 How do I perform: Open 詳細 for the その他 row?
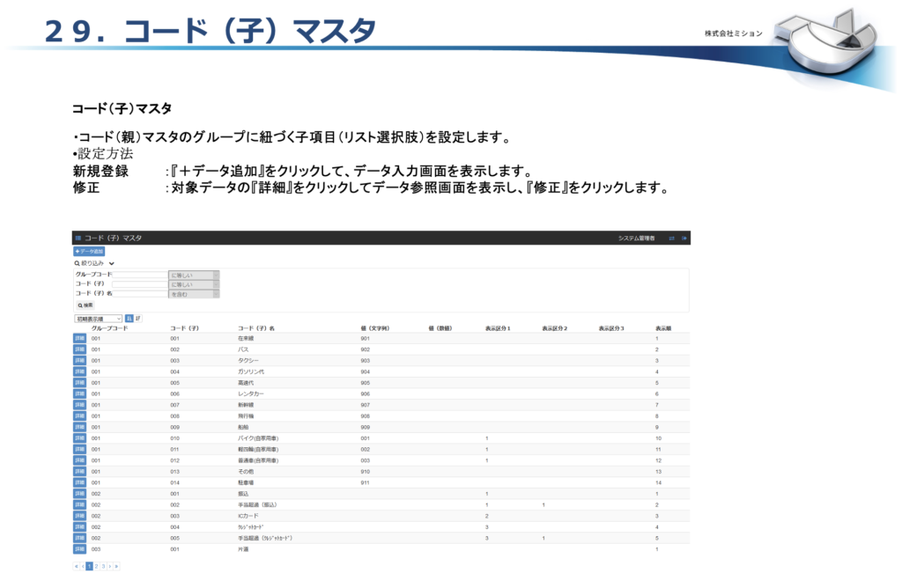pos(79,471)
